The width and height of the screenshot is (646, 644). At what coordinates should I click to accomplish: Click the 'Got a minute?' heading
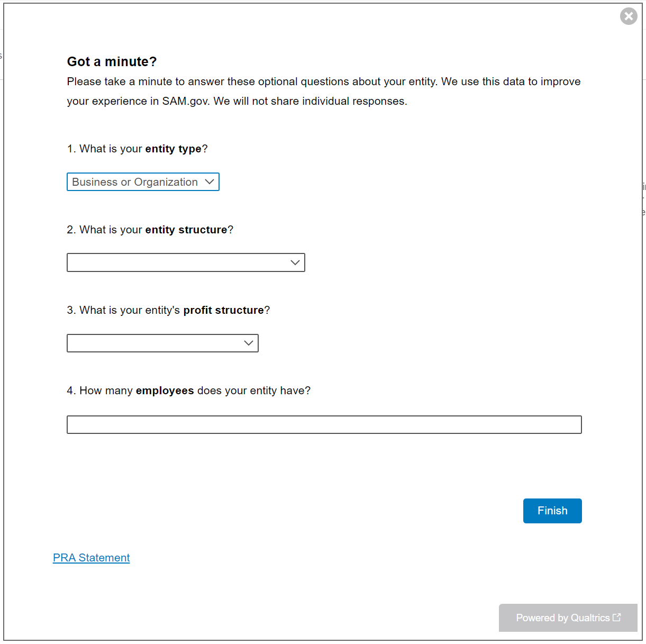(112, 62)
